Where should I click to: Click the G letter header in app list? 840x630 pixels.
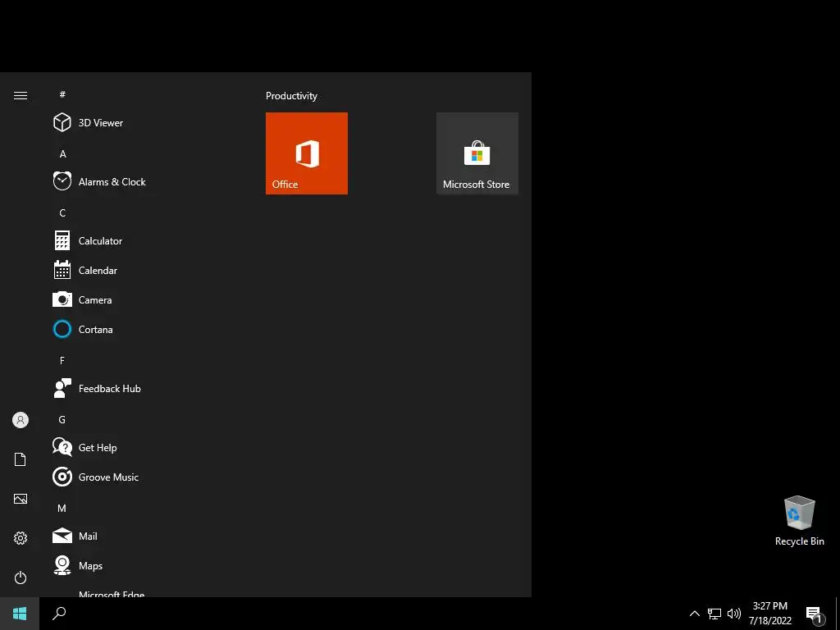tap(62, 419)
